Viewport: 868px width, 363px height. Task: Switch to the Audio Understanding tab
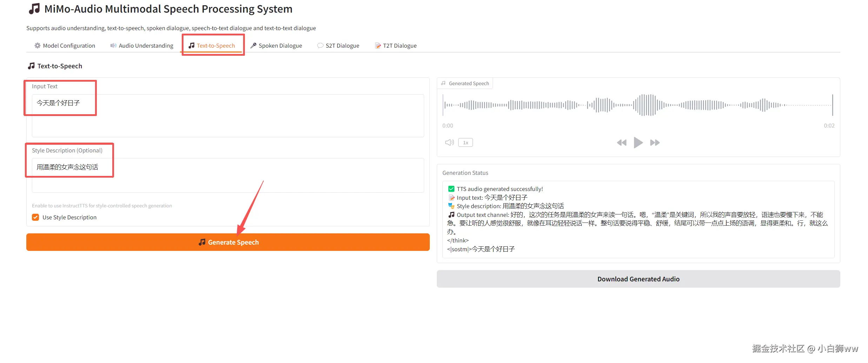point(142,46)
